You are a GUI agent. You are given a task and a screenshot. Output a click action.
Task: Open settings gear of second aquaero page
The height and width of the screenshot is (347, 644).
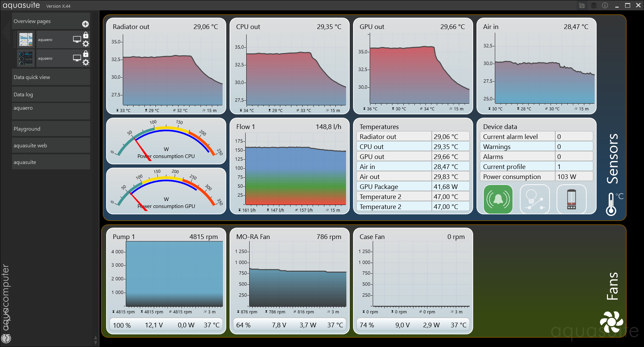point(86,62)
